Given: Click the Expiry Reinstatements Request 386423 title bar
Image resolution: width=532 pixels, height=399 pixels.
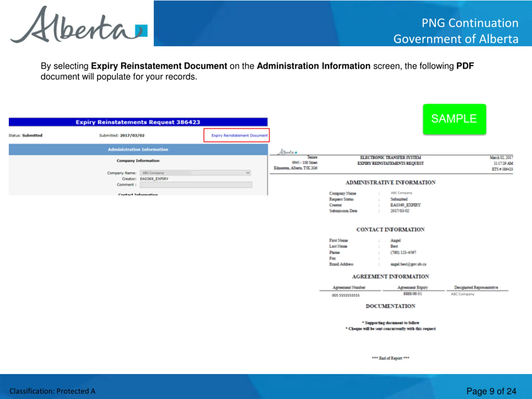Looking at the screenshot, I should [x=138, y=122].
